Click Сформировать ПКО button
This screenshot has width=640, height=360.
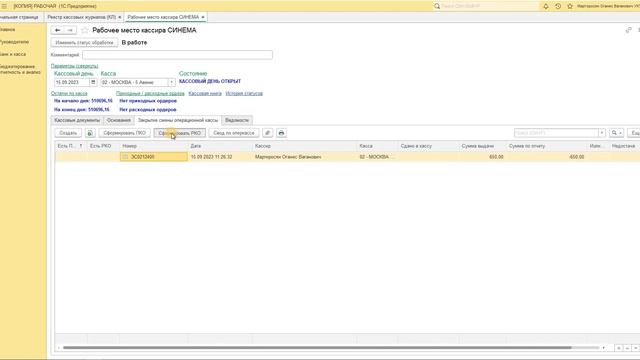pyautogui.click(x=124, y=133)
